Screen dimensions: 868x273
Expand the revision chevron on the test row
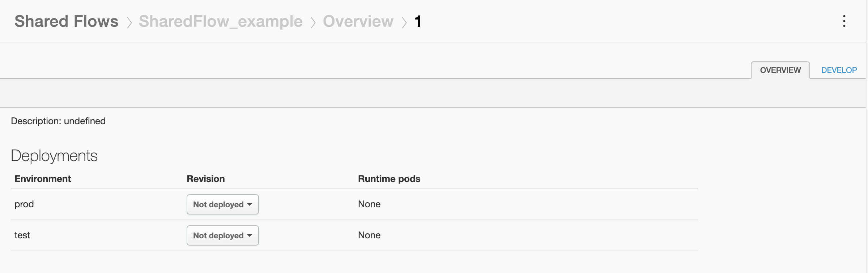point(249,235)
